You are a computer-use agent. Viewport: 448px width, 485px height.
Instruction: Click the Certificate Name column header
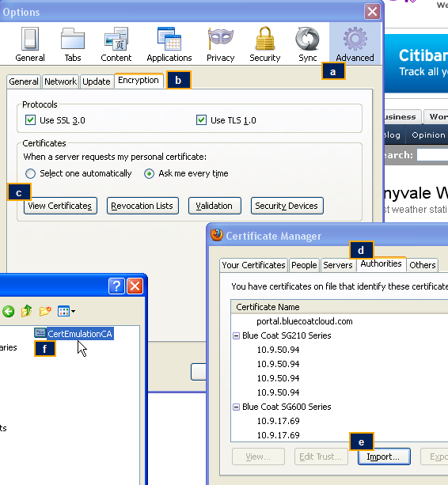click(x=340, y=307)
